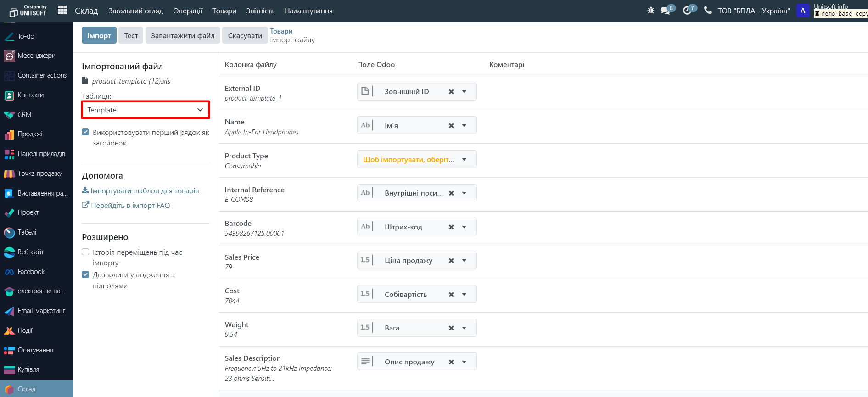Screen dimensions: 868x397
Task: Remove the Штрих-код field mapping
Action: click(451, 227)
